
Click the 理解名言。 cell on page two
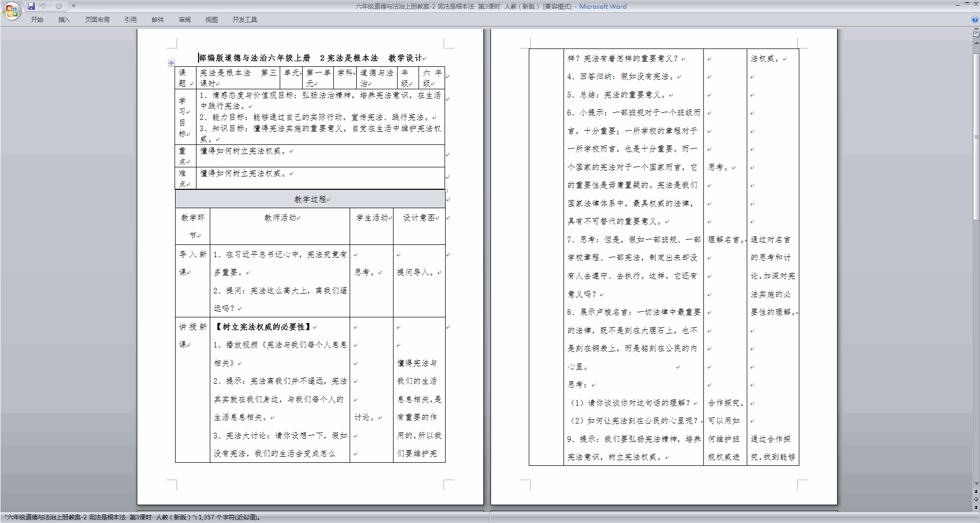[726, 240]
